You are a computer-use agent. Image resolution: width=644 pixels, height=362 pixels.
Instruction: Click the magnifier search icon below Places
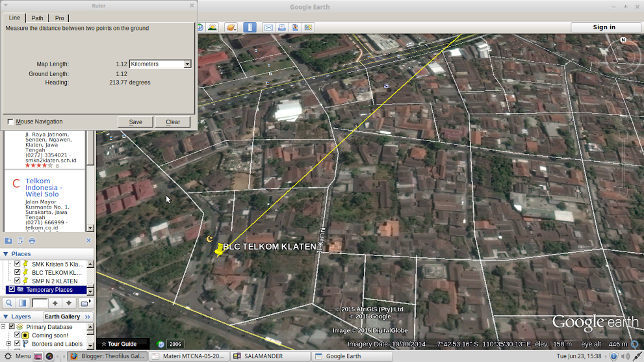(9, 304)
